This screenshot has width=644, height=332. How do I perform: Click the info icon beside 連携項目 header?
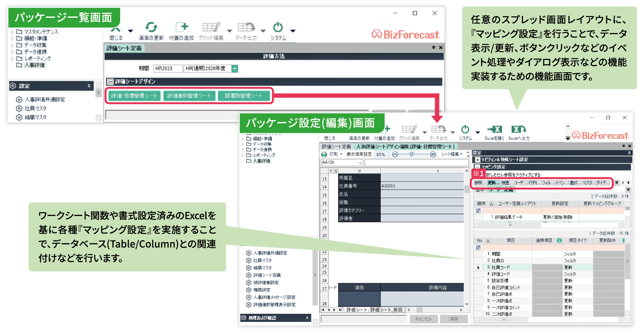559,240
